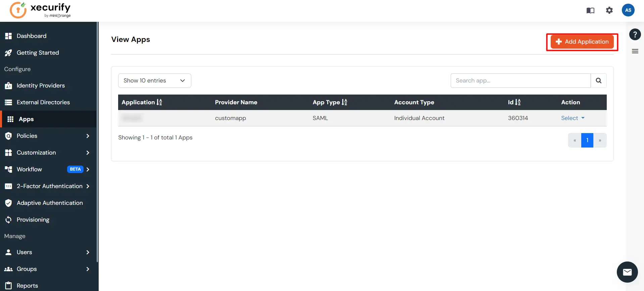Open the hamburger lines icon below help
Image resolution: width=644 pixels, height=291 pixels.
pyautogui.click(x=635, y=51)
